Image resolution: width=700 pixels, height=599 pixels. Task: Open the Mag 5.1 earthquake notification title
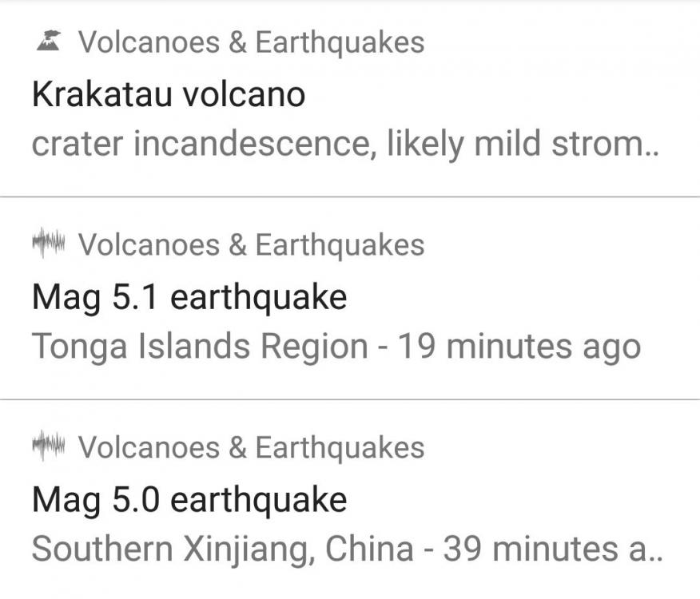[x=189, y=297]
